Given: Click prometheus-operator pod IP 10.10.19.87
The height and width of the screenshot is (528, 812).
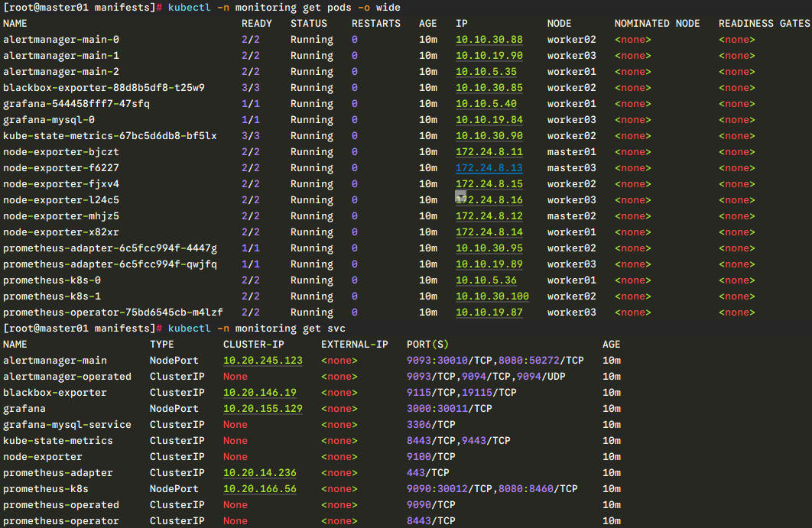Looking at the screenshot, I should pos(489,313).
